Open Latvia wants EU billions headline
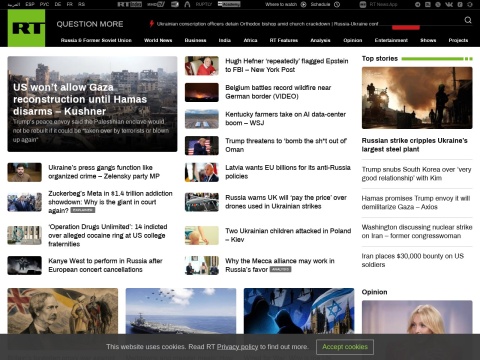 288,172
